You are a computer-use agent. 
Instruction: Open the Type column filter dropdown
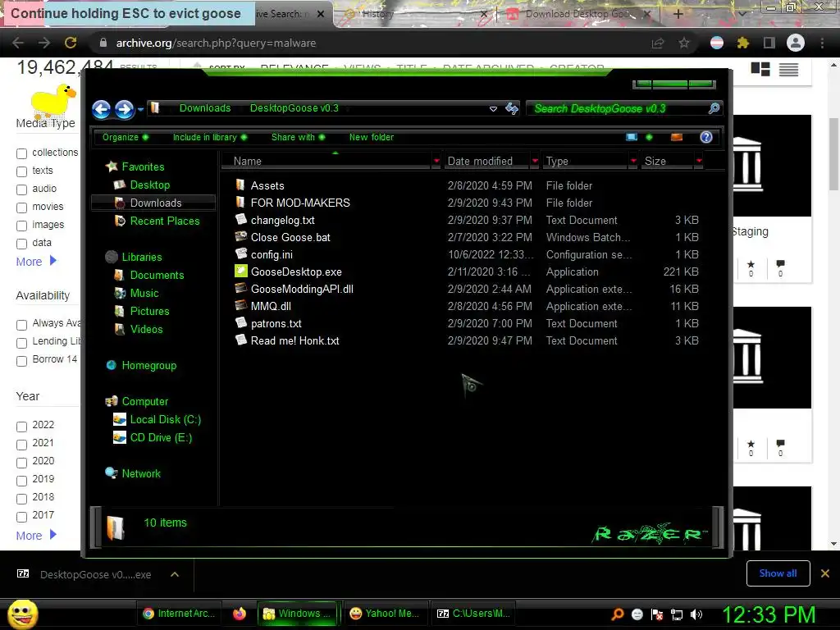pyautogui.click(x=633, y=161)
